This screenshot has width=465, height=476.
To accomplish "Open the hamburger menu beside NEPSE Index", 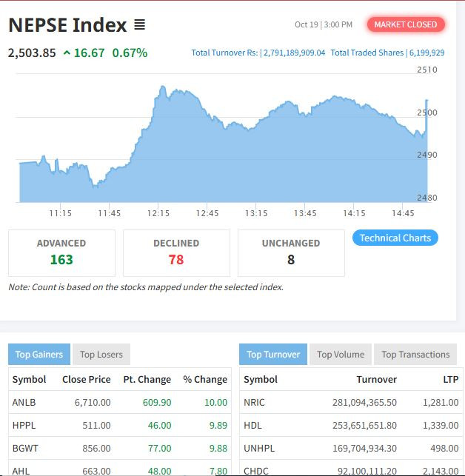I will 139,25.
